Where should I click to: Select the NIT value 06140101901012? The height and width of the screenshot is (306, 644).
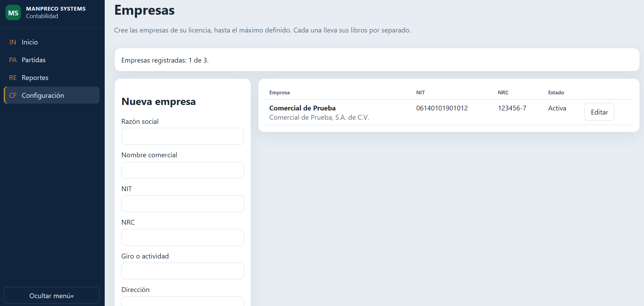442,108
